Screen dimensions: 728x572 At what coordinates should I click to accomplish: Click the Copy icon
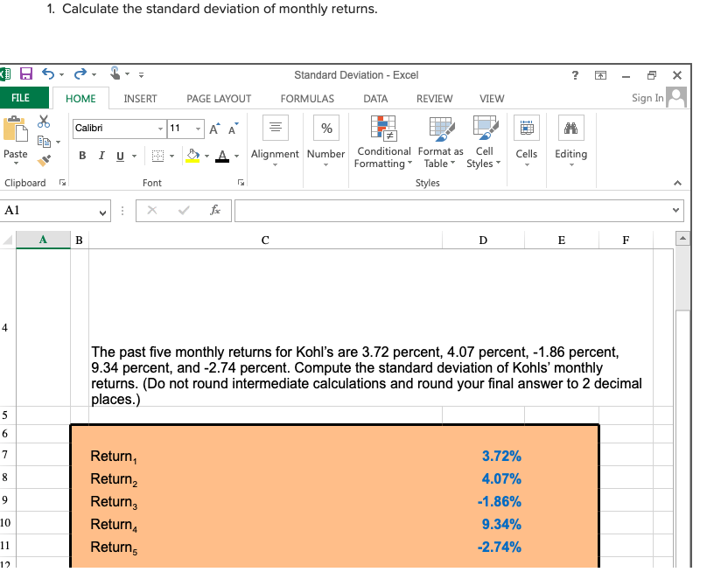44,142
